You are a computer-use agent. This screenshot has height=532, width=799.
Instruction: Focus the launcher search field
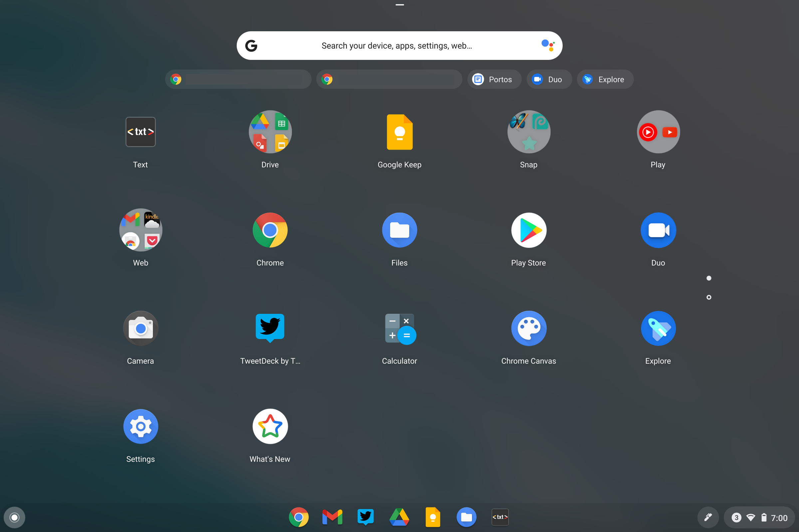(397, 46)
